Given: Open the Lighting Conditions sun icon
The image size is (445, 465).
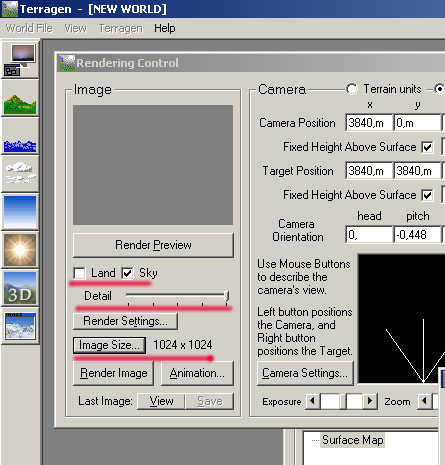Looking at the screenshot, I should click(20, 250).
